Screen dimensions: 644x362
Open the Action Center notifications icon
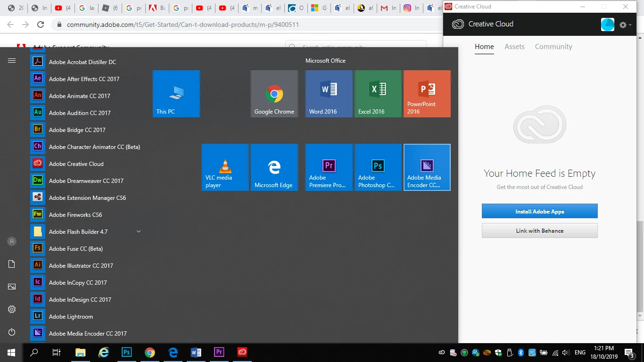pos(629,353)
